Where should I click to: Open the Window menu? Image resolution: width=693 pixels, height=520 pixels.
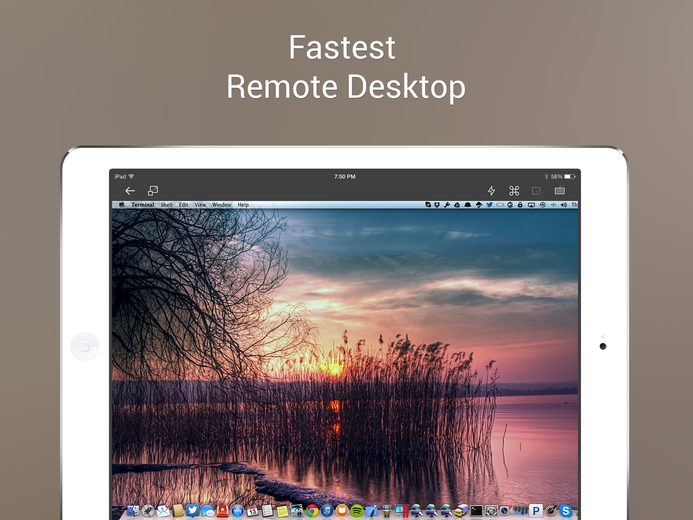221,205
